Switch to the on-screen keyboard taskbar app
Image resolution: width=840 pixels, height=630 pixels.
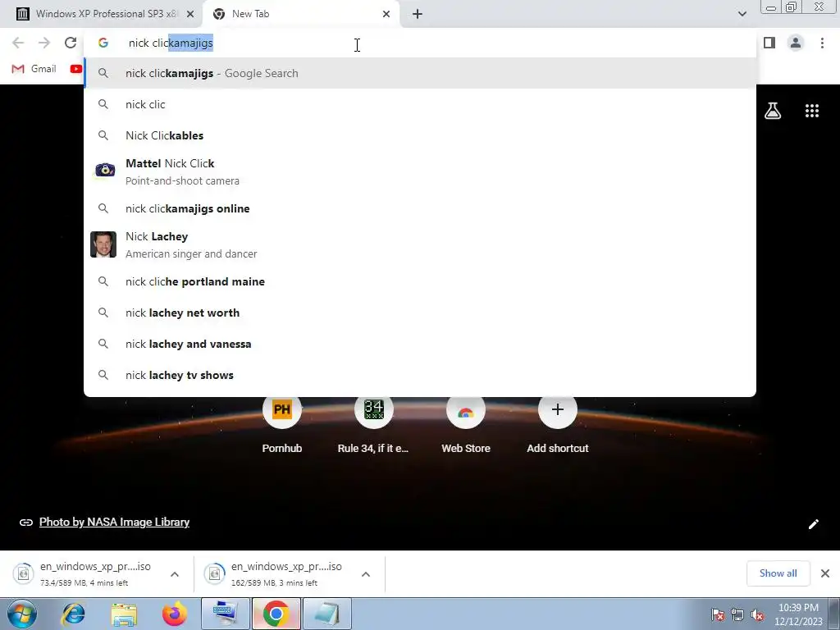226,614
